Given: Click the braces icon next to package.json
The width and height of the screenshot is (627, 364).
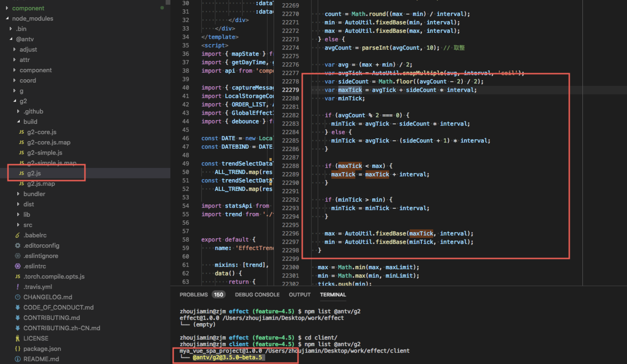Looking at the screenshot, I should (x=18, y=349).
